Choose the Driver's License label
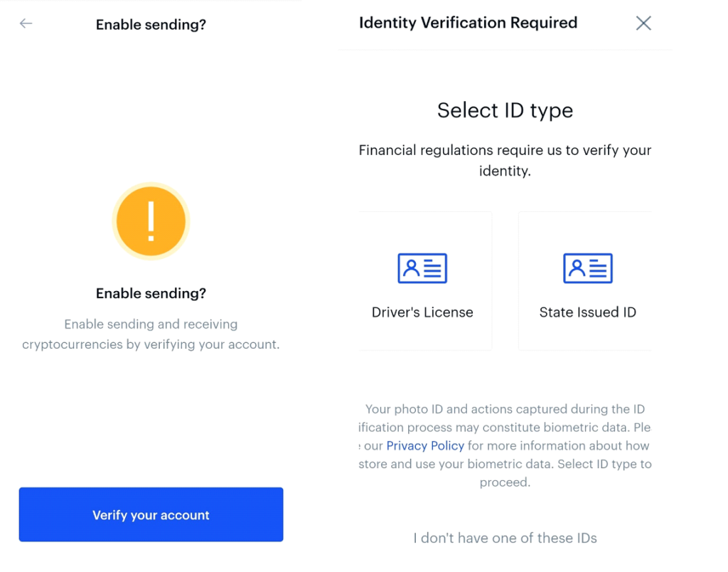This screenshot has height=572, width=728. [422, 312]
